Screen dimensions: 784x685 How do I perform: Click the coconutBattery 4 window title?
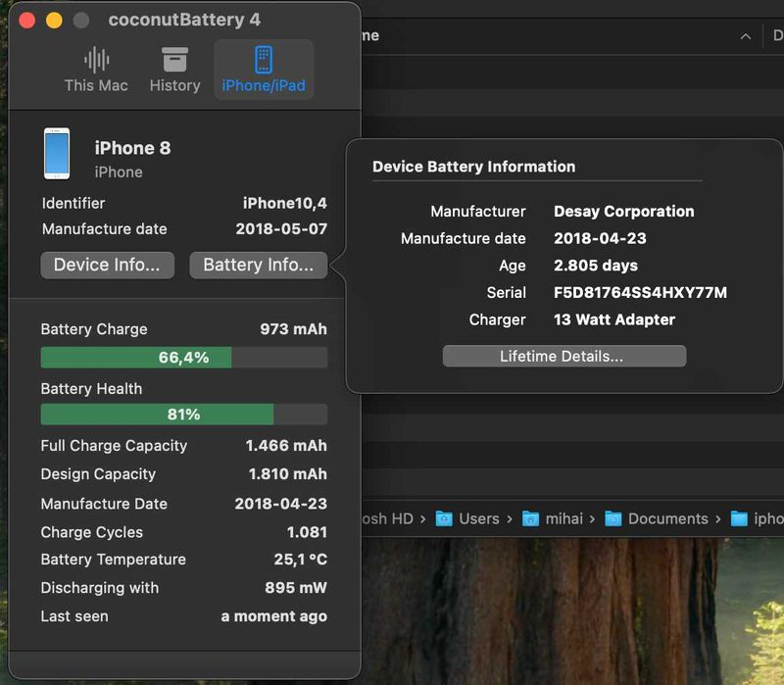[x=184, y=21]
